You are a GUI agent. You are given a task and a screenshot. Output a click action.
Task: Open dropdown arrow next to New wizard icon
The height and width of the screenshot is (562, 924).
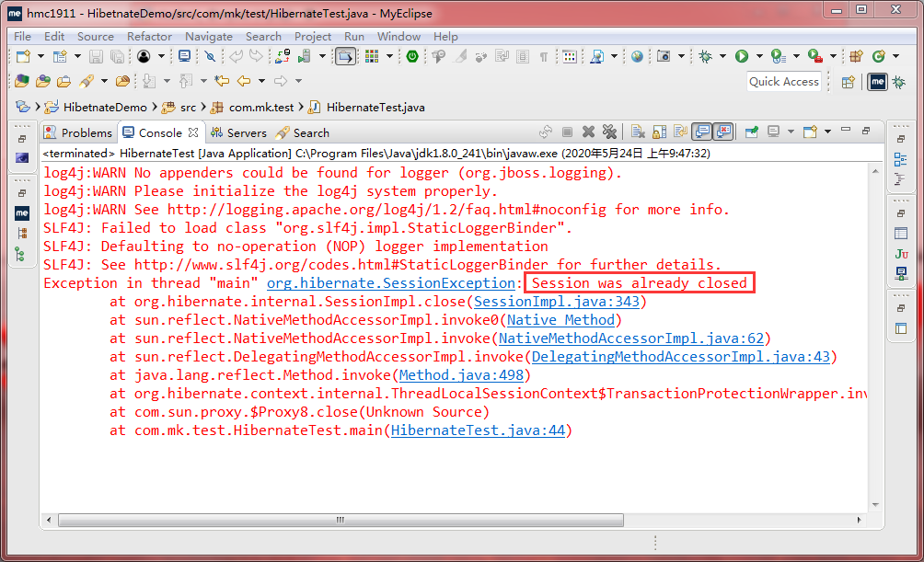(x=40, y=56)
